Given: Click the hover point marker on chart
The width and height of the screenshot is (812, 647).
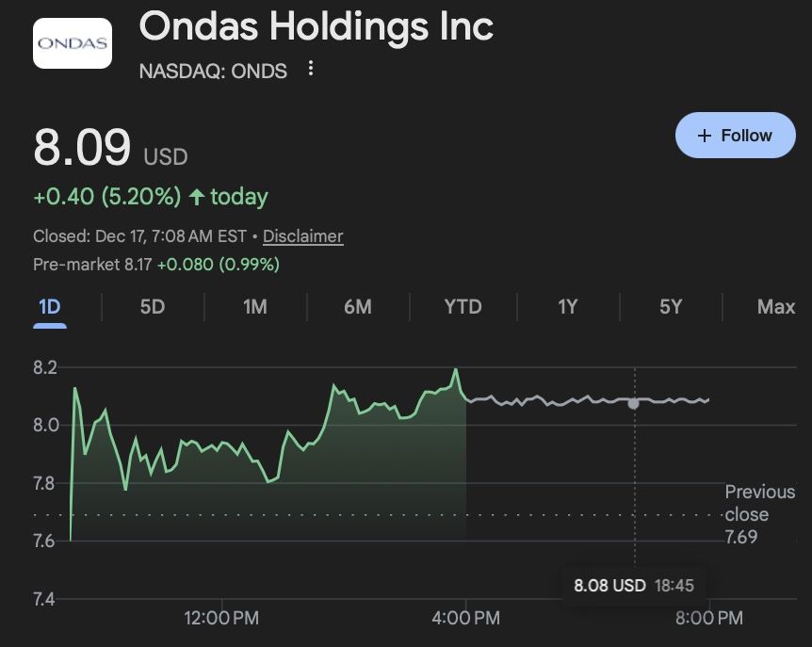Looking at the screenshot, I should click(634, 403).
